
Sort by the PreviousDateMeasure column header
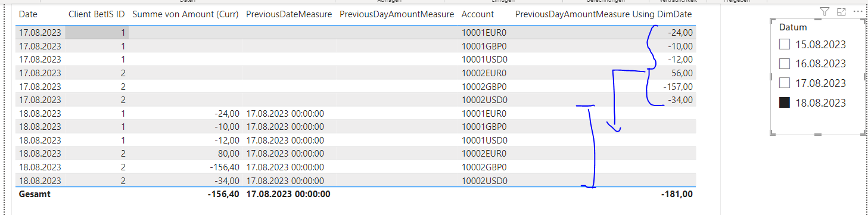[x=288, y=14]
